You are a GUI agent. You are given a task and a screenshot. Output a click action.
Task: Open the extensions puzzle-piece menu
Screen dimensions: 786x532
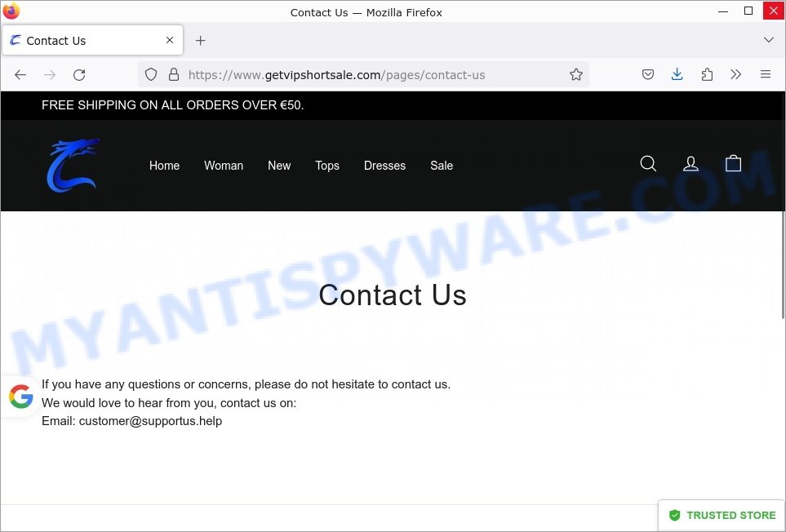707,74
